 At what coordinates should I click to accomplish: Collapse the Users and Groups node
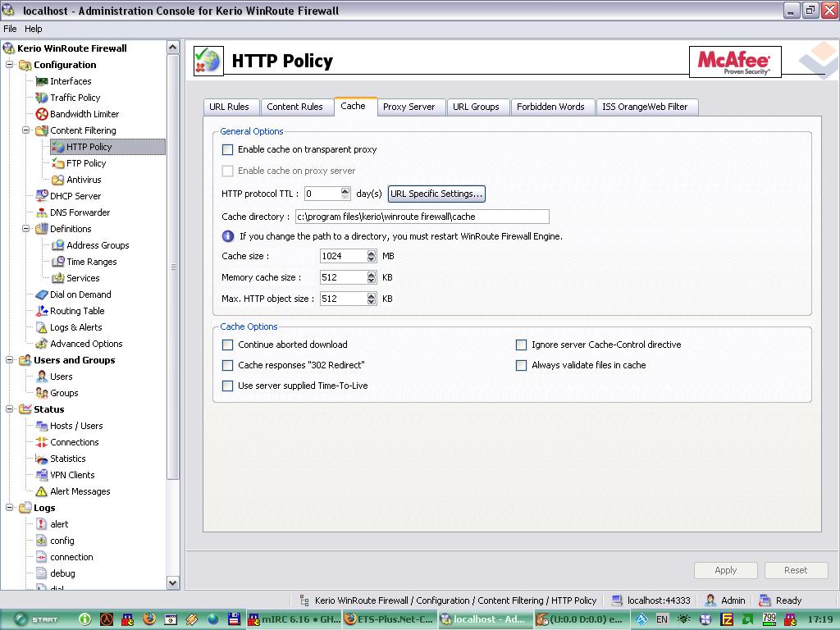[10, 360]
